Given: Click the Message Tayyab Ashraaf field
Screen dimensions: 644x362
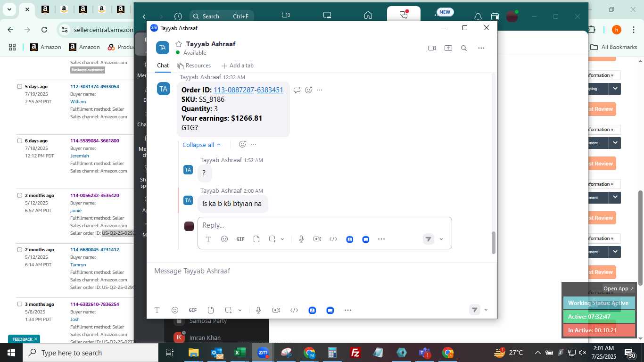Looking at the screenshot, I should (321, 271).
